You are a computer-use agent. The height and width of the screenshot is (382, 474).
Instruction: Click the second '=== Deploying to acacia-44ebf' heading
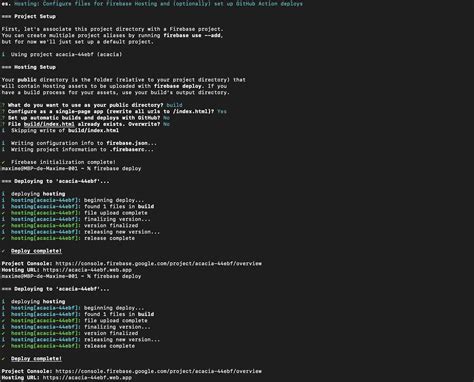point(55,289)
